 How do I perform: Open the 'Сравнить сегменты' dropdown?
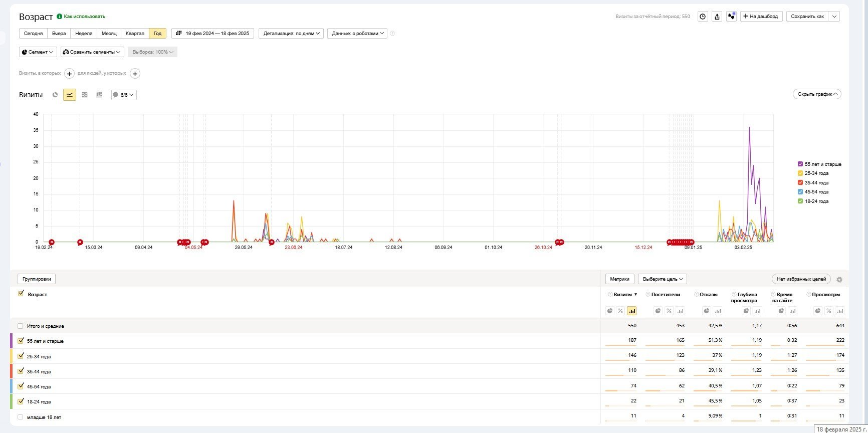92,52
